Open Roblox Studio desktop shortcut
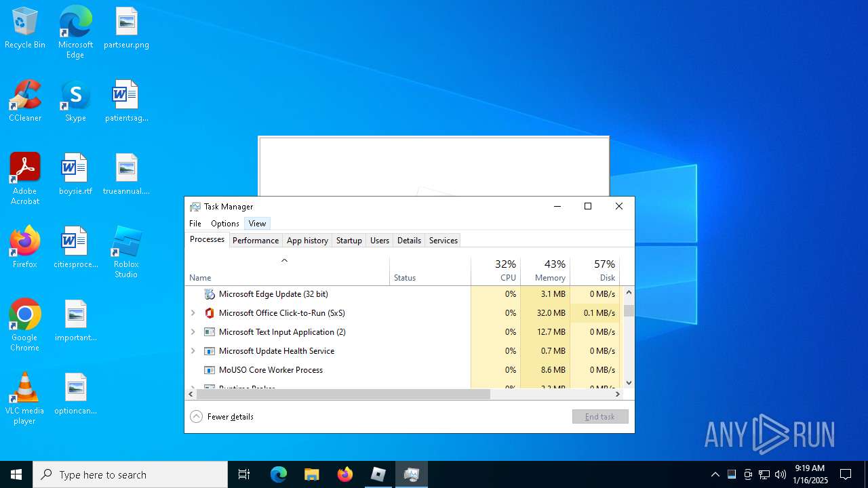Image resolution: width=868 pixels, height=488 pixels. [126, 252]
